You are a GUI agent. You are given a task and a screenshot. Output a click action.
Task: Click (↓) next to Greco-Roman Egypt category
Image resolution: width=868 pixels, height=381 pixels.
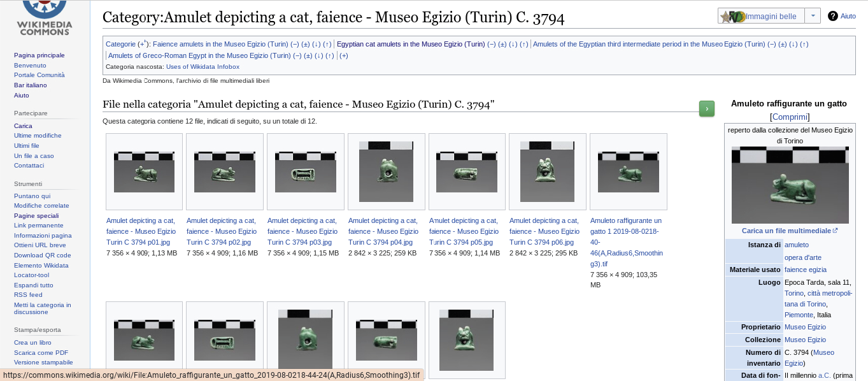319,55
